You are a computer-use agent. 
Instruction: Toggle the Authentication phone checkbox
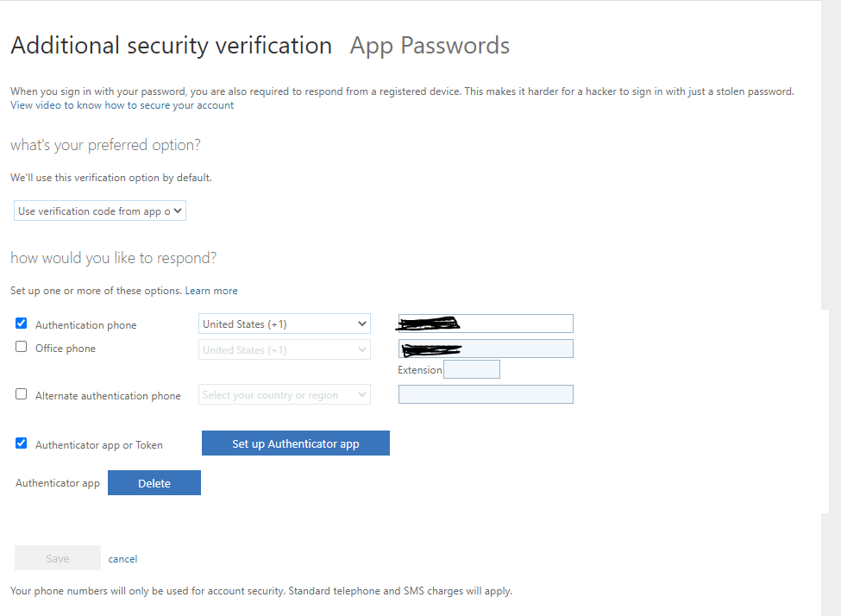coord(22,324)
